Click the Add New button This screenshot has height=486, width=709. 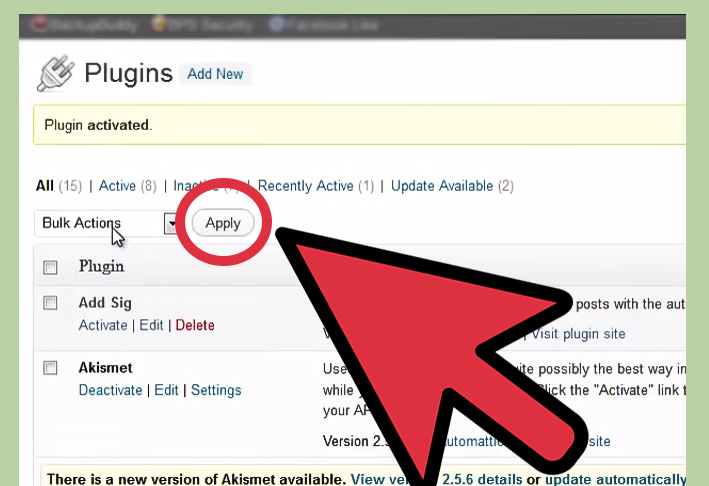(215, 74)
